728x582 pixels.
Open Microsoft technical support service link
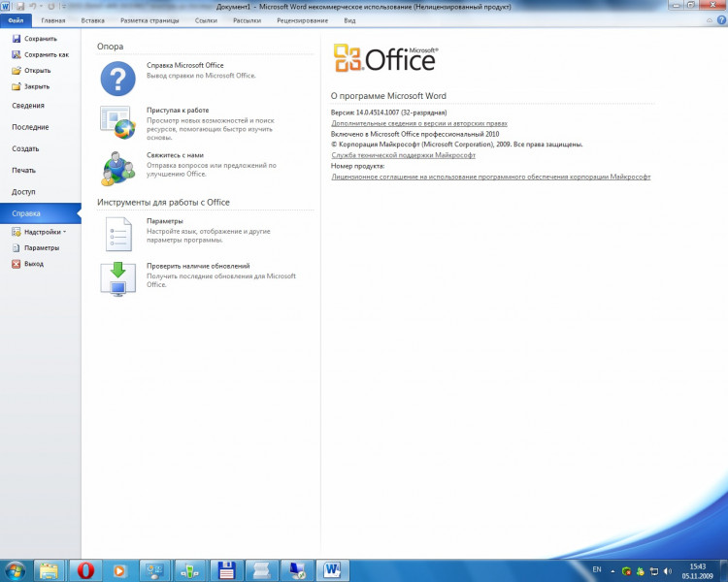pyautogui.click(x=403, y=155)
